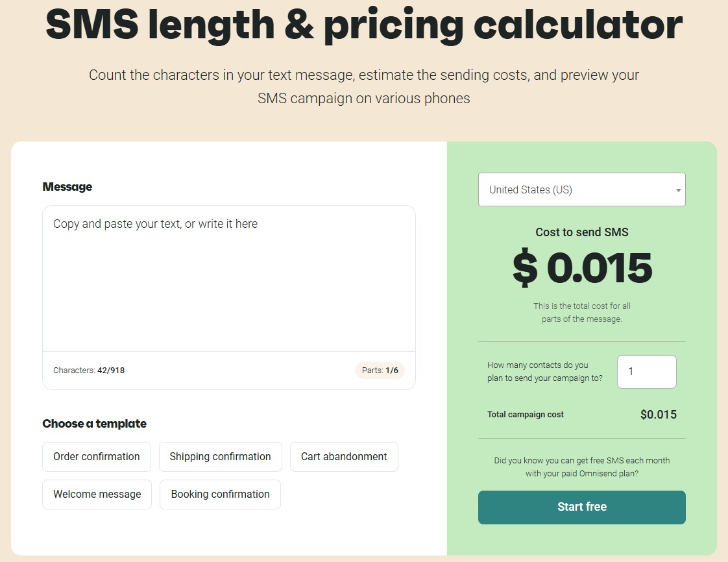Open the United States country dropdown
Image resolution: width=728 pixels, height=562 pixels.
[x=581, y=190]
